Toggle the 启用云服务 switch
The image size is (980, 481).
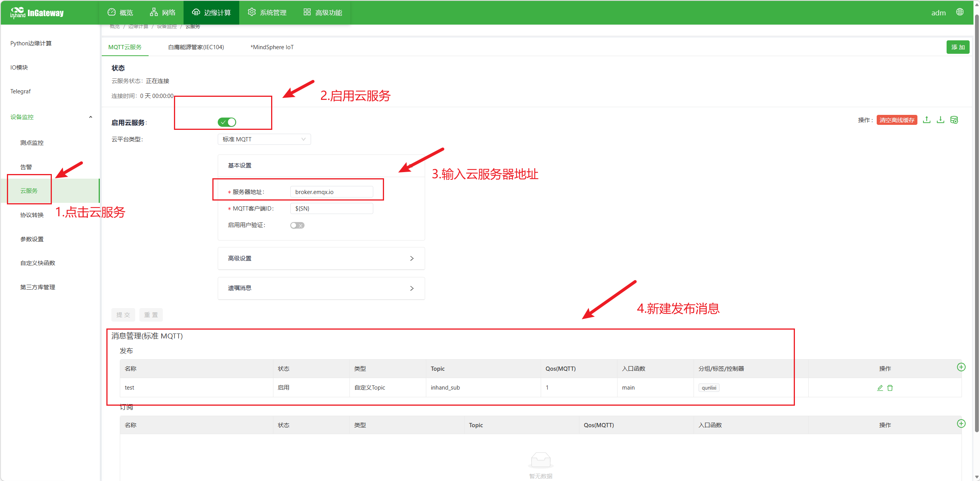(x=227, y=122)
